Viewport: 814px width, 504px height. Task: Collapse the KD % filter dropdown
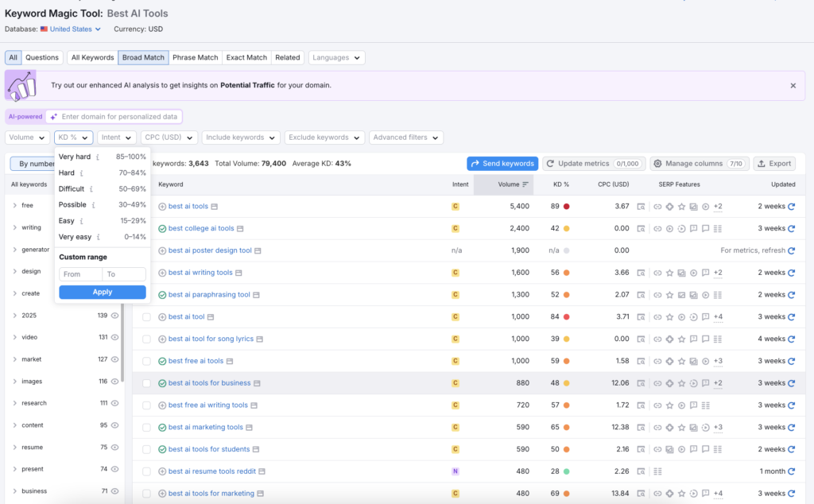[x=73, y=138]
